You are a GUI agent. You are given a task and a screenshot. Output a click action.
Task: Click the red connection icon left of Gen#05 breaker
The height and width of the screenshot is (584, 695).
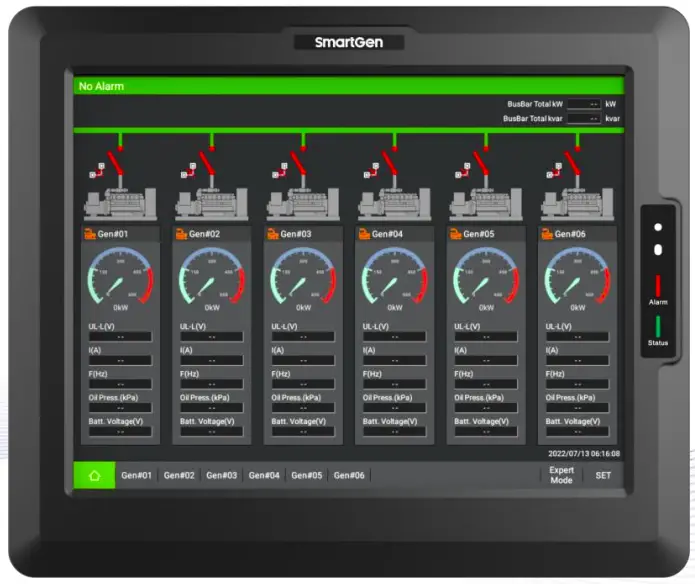tap(462, 171)
